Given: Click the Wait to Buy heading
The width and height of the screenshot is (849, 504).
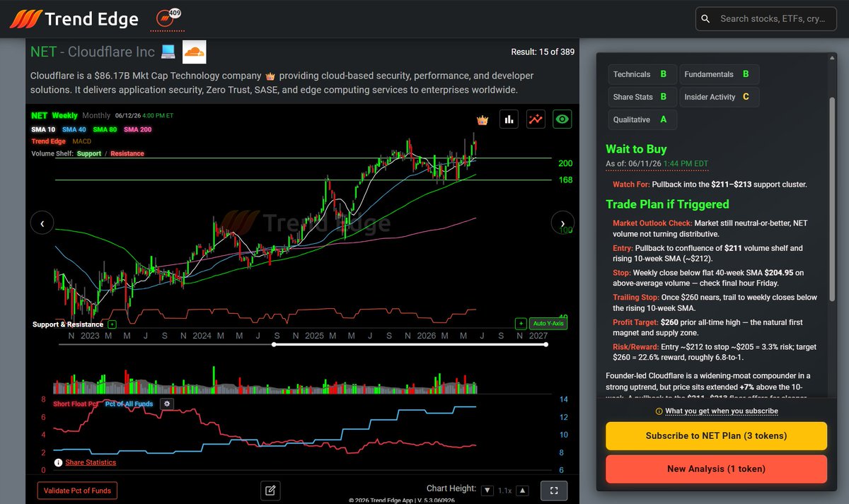Looking at the screenshot, I should [636, 149].
